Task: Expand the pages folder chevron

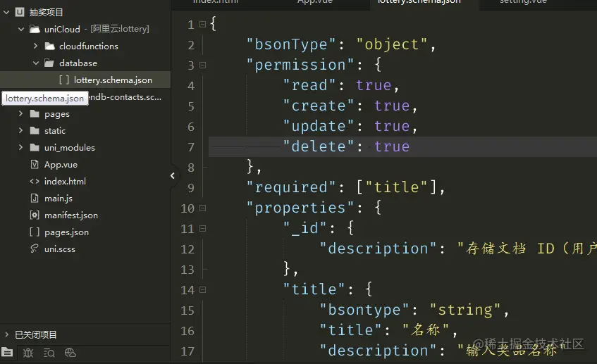Action: click(x=21, y=113)
